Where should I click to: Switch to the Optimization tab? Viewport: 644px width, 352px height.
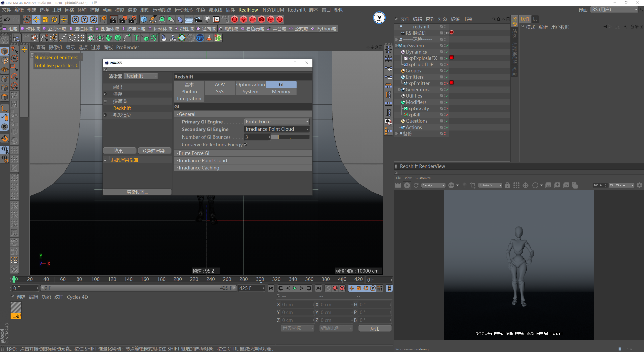[x=250, y=85]
